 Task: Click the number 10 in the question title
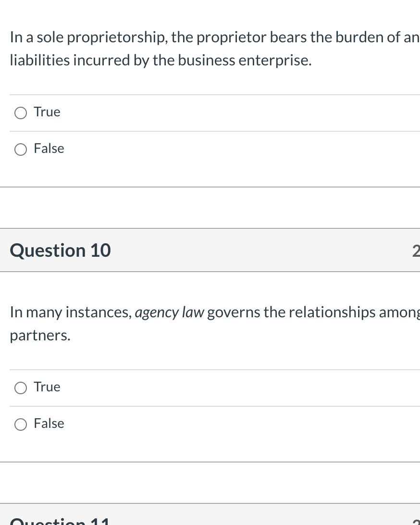pyautogui.click(x=100, y=250)
